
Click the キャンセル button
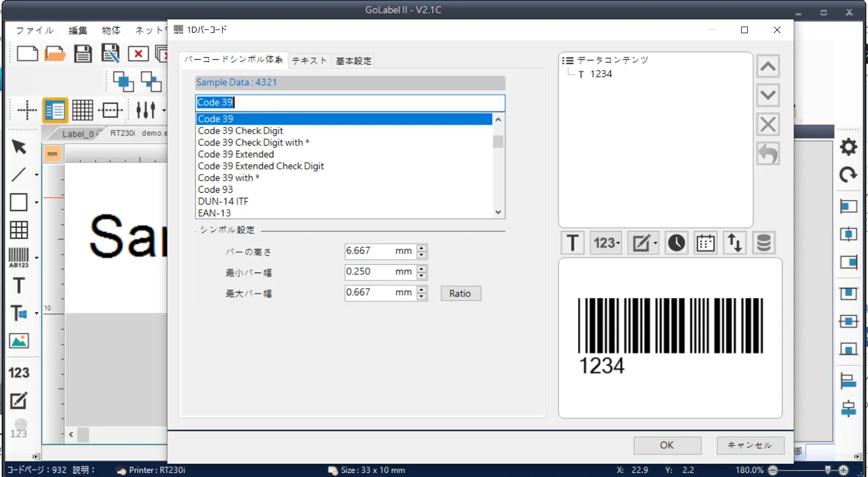(750, 445)
